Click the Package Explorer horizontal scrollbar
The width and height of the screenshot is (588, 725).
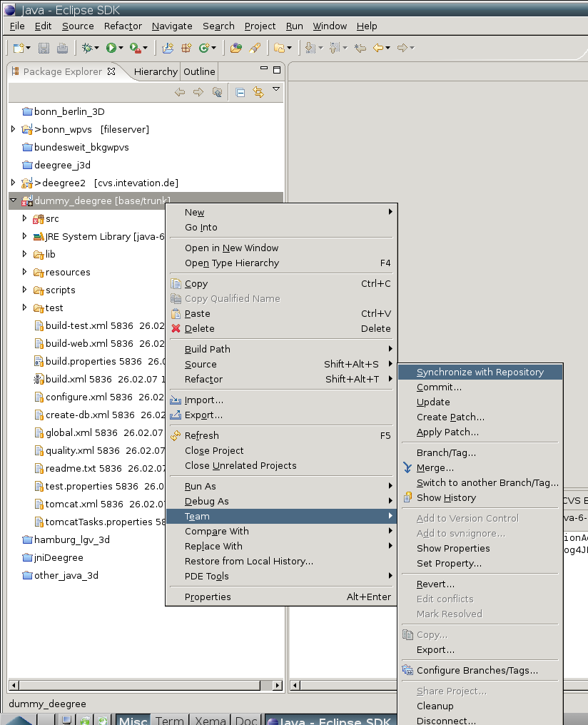pos(139,685)
